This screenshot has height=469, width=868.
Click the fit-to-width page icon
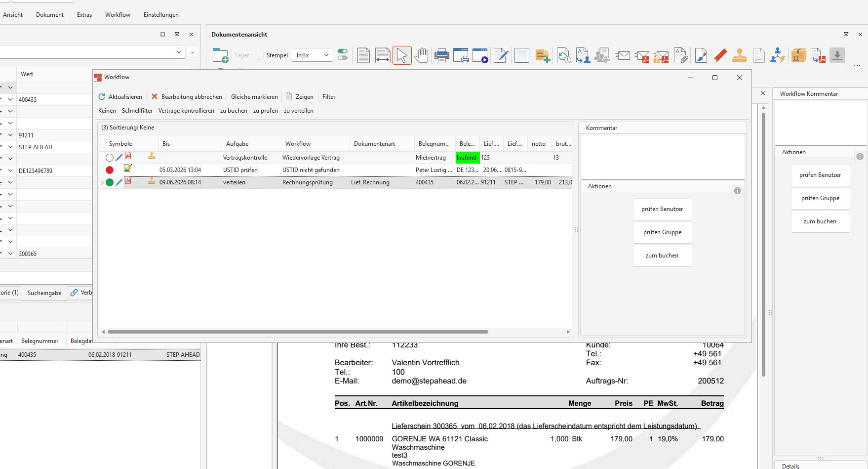383,55
